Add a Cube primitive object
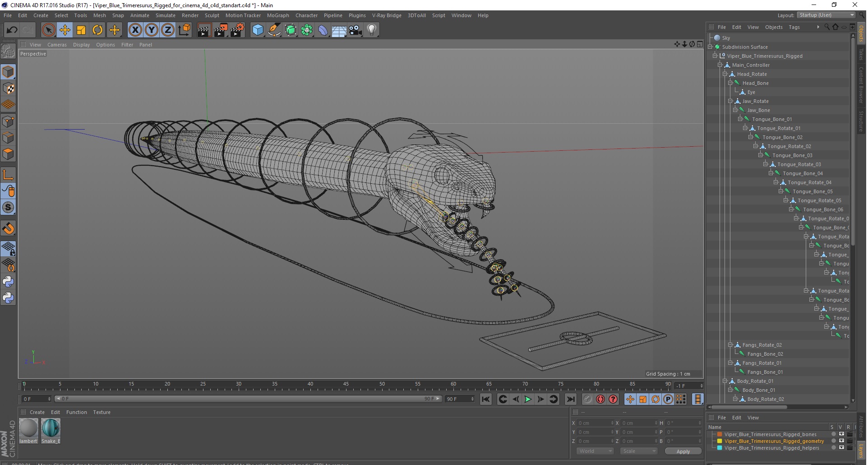 (258, 30)
